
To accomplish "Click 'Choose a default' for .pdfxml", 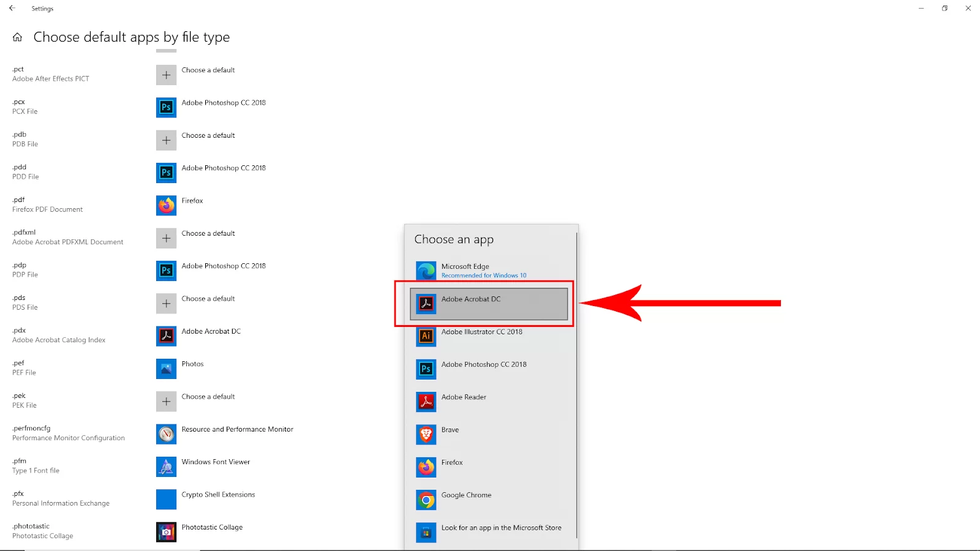I will click(208, 234).
